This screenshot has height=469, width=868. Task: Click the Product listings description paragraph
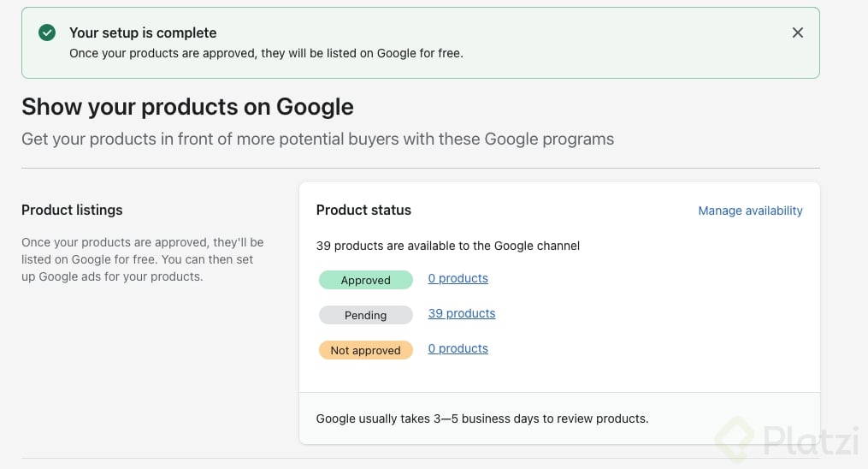(x=142, y=259)
